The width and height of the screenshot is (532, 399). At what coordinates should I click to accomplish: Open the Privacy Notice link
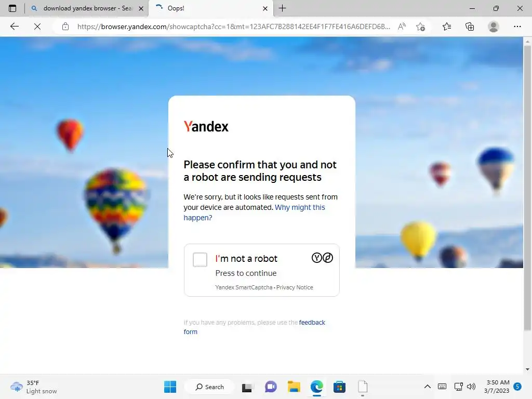295,287
